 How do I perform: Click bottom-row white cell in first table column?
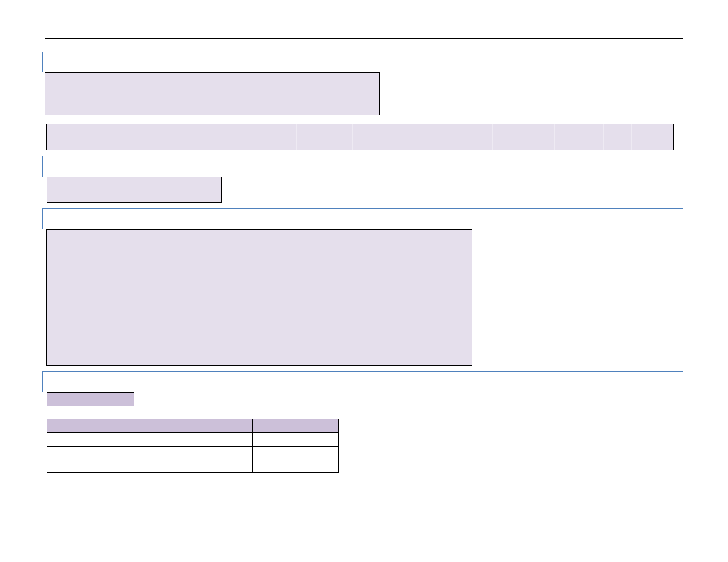point(90,466)
